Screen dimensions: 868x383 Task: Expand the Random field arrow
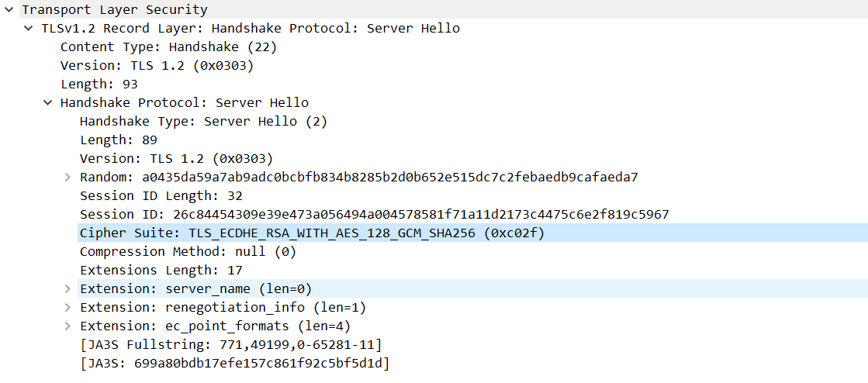[x=67, y=178]
